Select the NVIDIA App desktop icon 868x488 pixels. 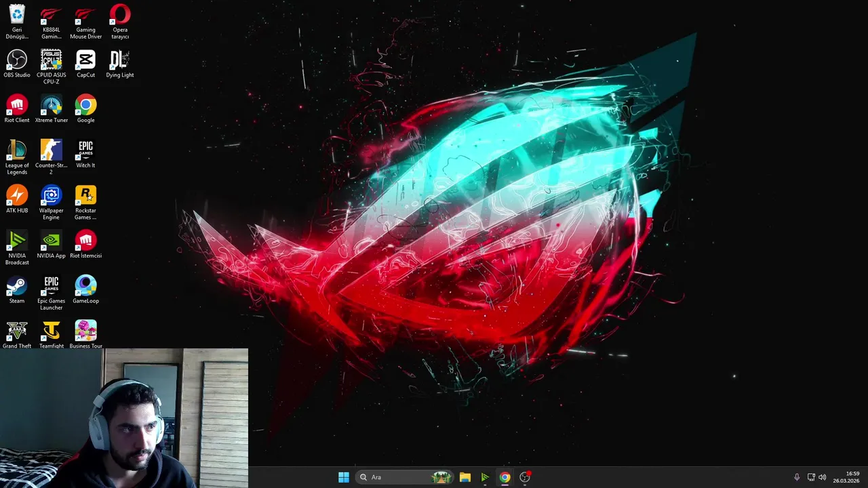click(x=51, y=245)
